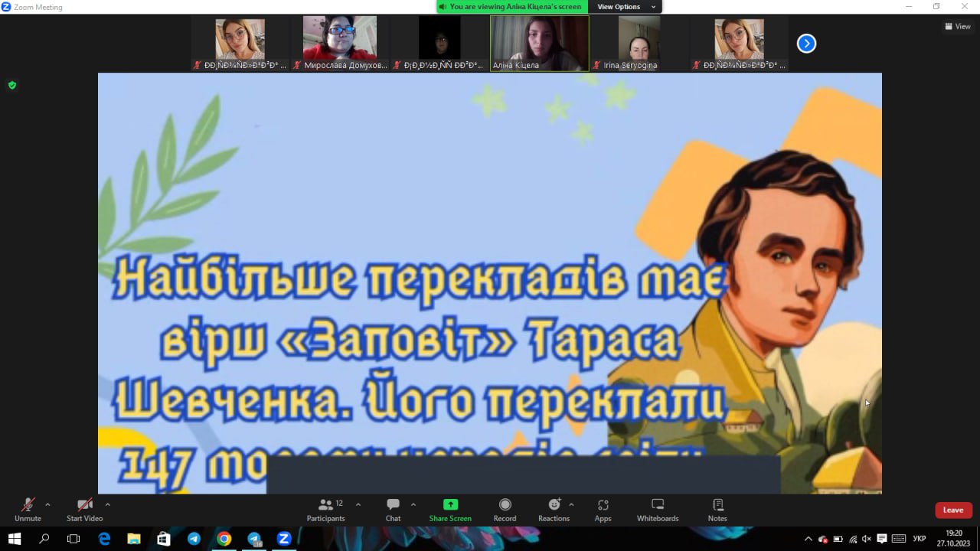This screenshot has height=551, width=980.
Task: Open the Reactions menu
Action: (554, 510)
